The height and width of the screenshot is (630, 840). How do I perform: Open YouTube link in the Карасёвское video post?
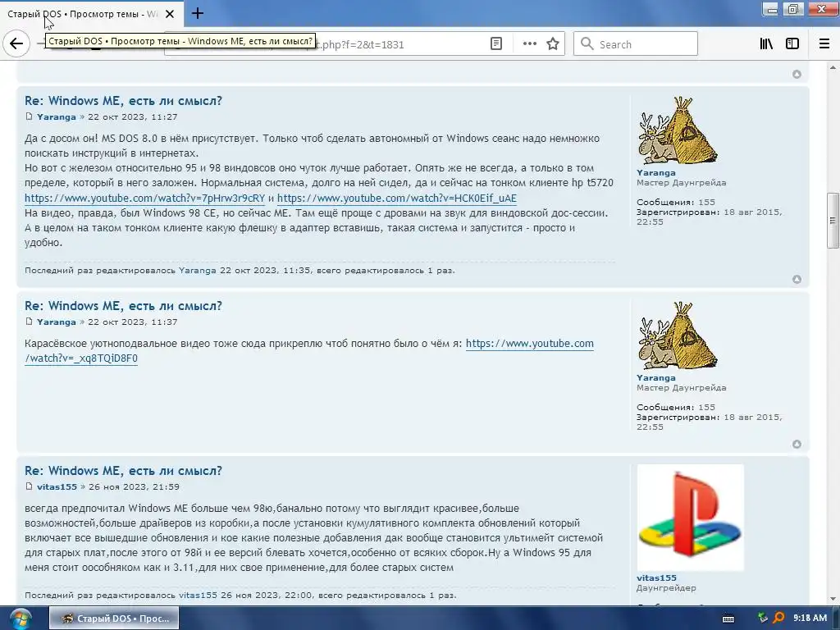(x=529, y=344)
